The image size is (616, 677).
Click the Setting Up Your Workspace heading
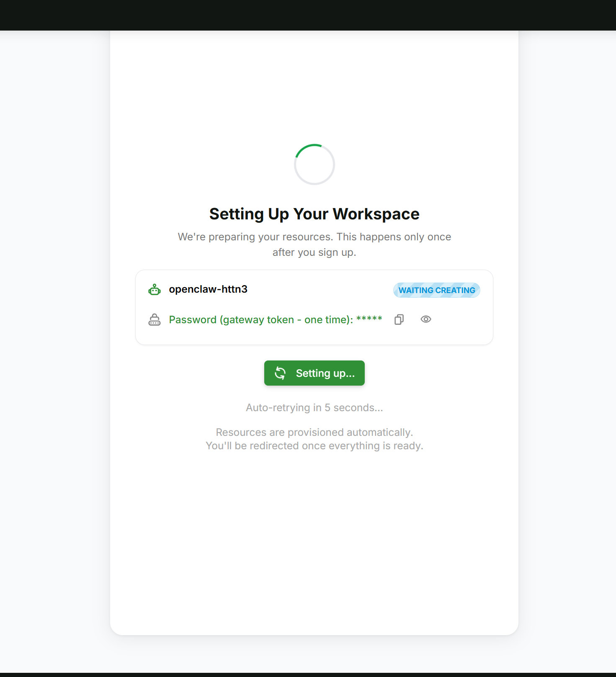click(x=314, y=214)
